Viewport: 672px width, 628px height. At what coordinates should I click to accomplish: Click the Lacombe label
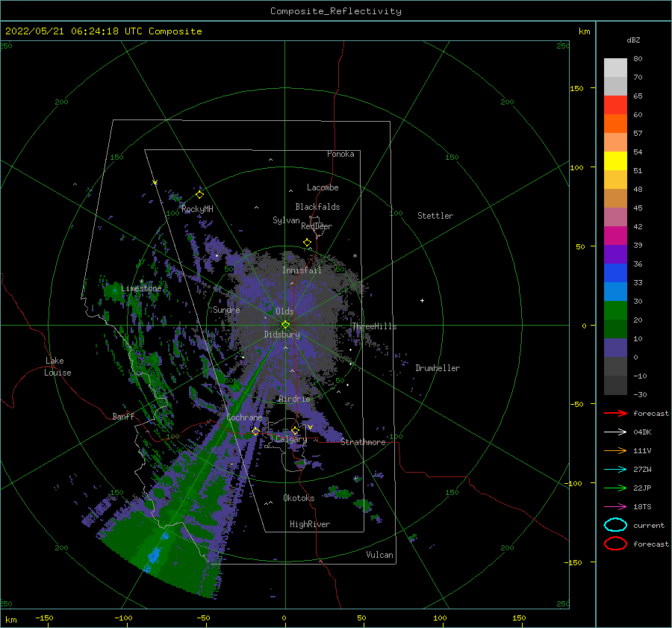[x=323, y=187]
